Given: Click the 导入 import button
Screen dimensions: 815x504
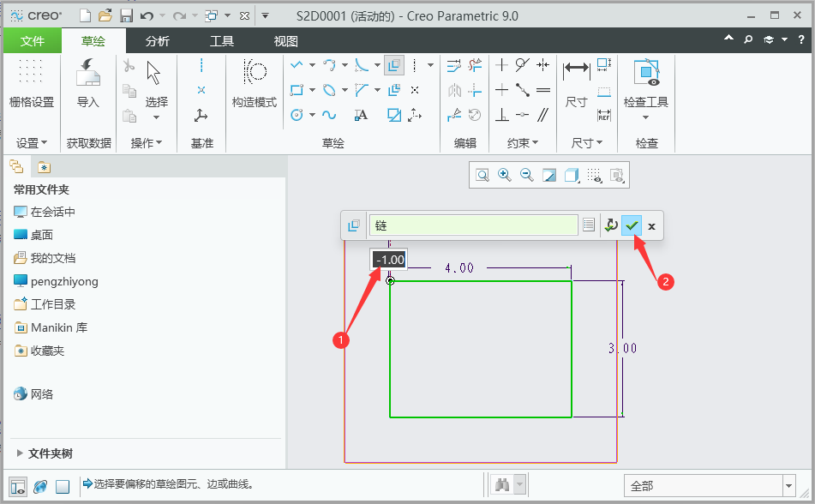Looking at the screenshot, I should pos(87,83).
